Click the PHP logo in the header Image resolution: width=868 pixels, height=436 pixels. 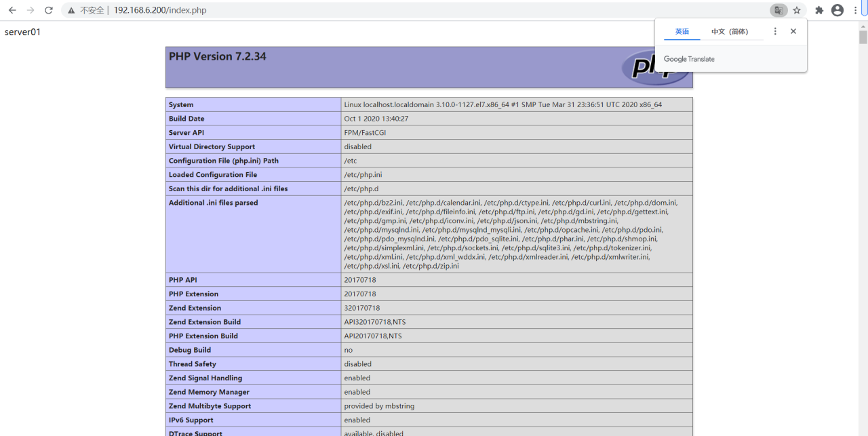click(655, 67)
